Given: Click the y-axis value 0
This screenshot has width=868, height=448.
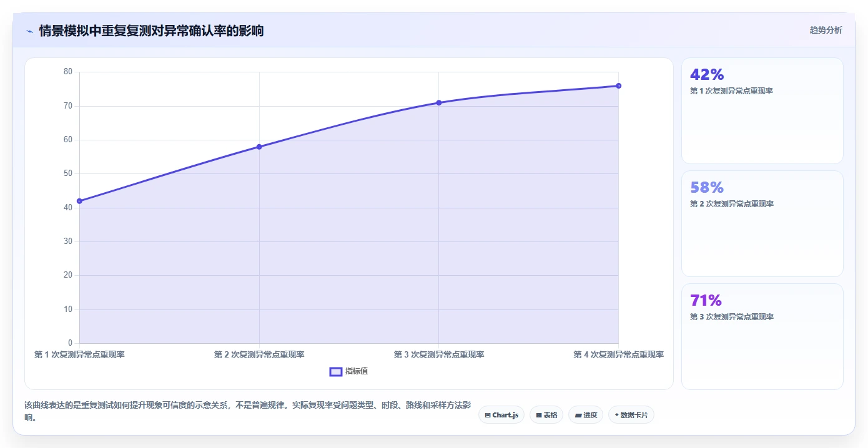Looking at the screenshot, I should [x=70, y=343].
